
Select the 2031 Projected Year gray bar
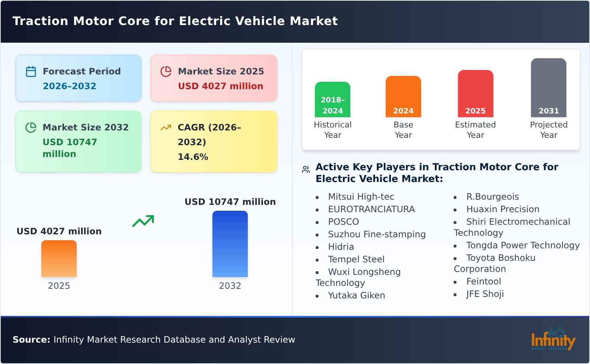click(x=548, y=87)
